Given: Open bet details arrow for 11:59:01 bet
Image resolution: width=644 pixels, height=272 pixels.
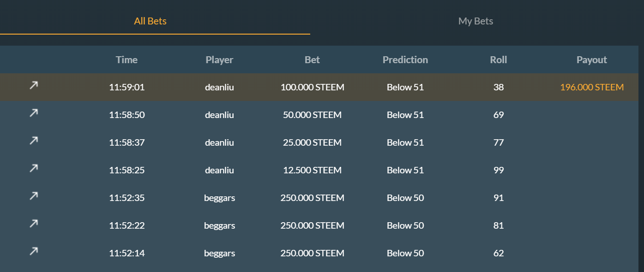Looking at the screenshot, I should pos(34,85).
